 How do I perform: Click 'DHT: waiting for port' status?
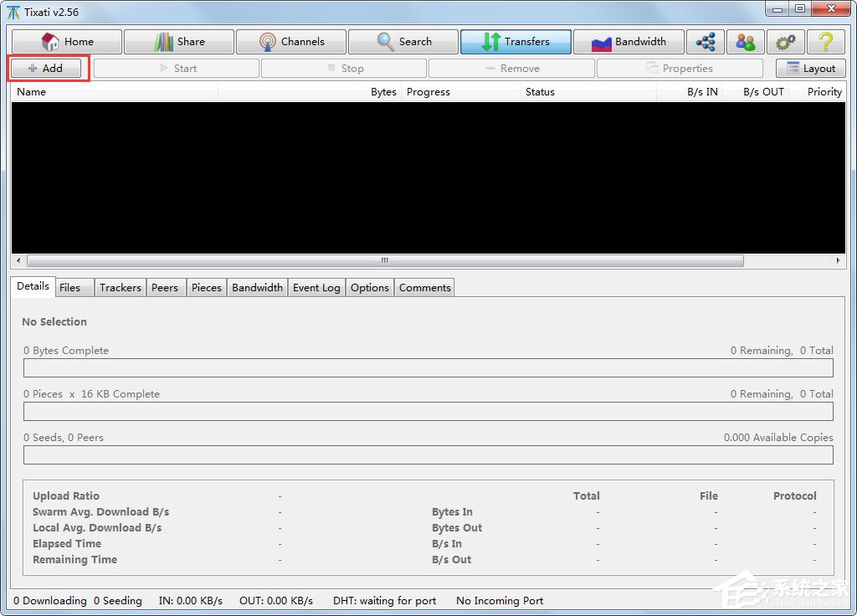click(x=385, y=601)
